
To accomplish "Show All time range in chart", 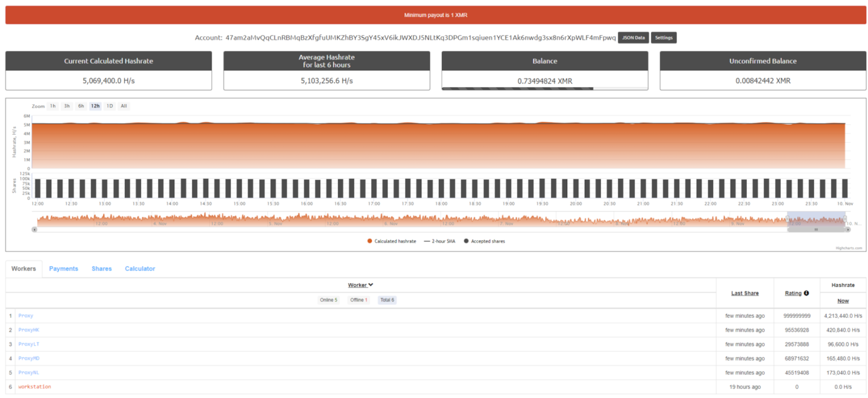I will tap(124, 106).
